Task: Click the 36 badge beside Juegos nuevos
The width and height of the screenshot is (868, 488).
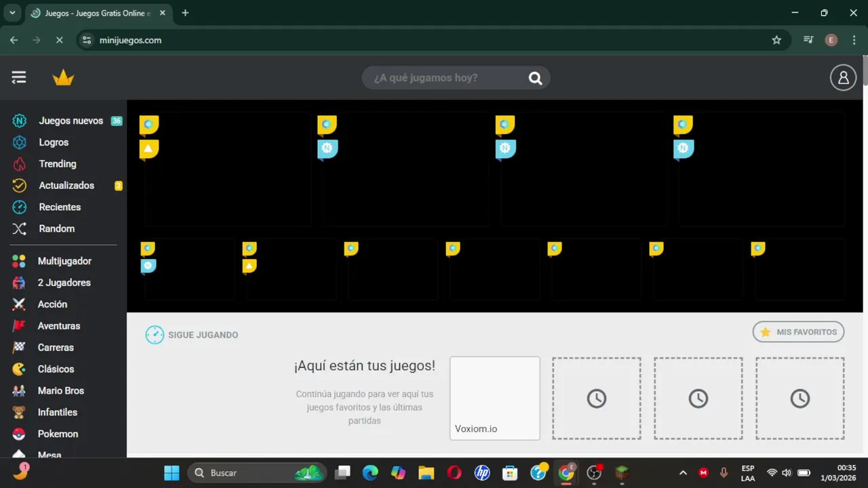Action: point(117,121)
